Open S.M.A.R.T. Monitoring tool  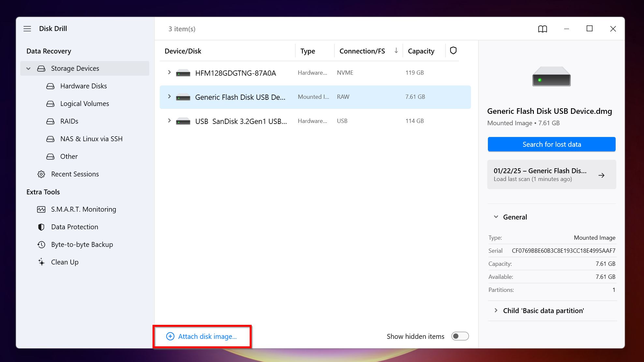(83, 209)
